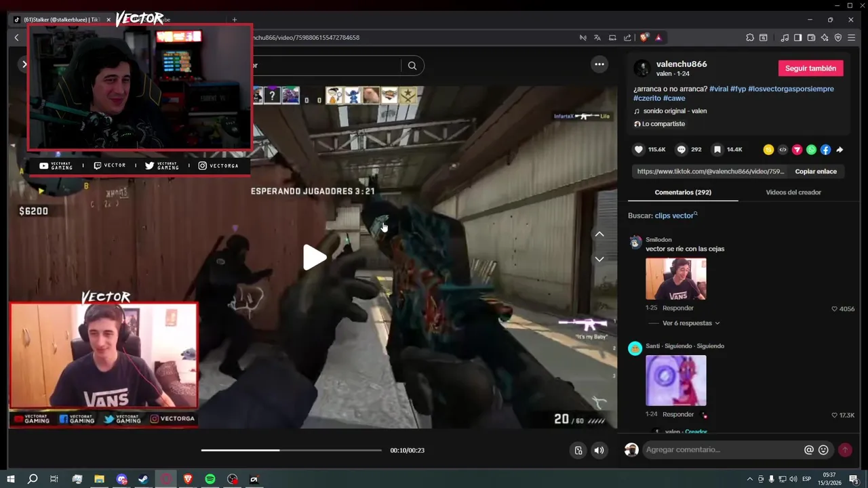Screen dimensions: 868x488
Task: Toggle the player button left of volume
Action: pos(578,451)
